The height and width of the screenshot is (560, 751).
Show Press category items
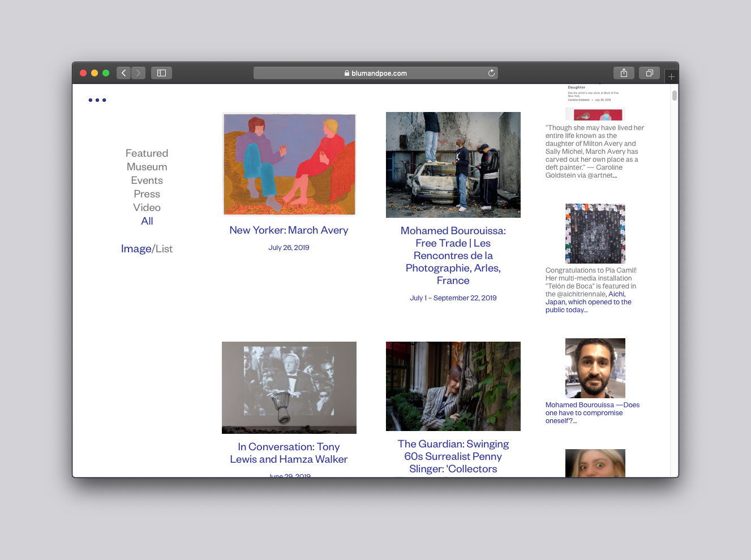(x=147, y=194)
